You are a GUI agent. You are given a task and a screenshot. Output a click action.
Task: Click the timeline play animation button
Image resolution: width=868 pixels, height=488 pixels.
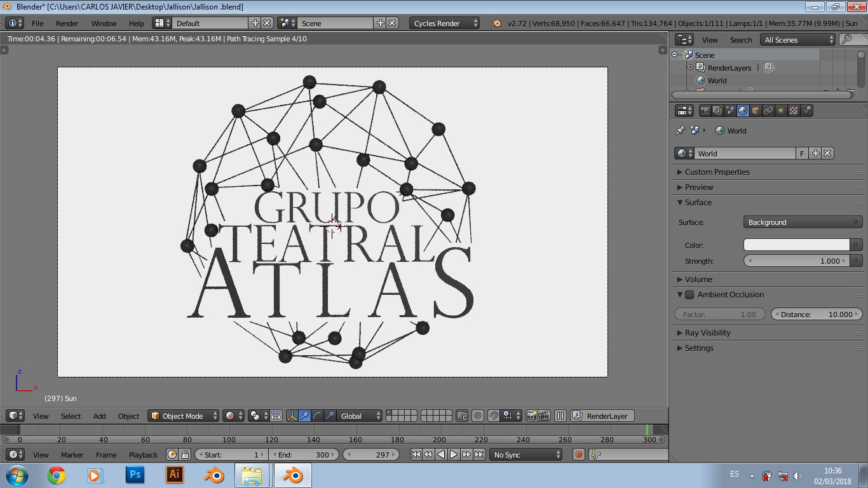pyautogui.click(x=454, y=454)
